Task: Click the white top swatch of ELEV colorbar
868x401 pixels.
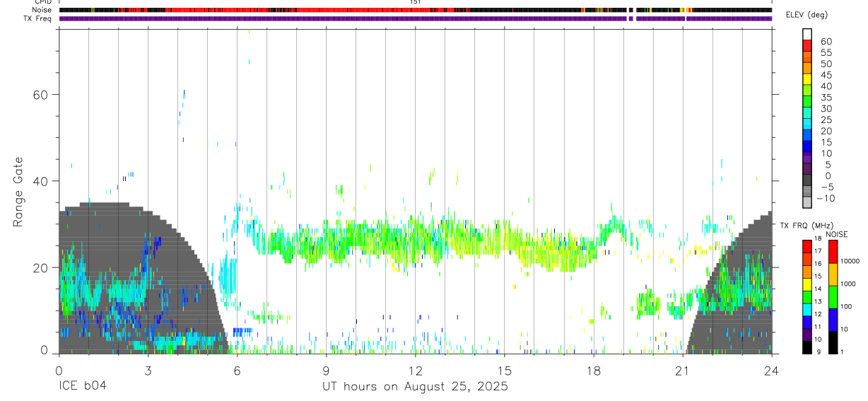Action: tap(807, 35)
